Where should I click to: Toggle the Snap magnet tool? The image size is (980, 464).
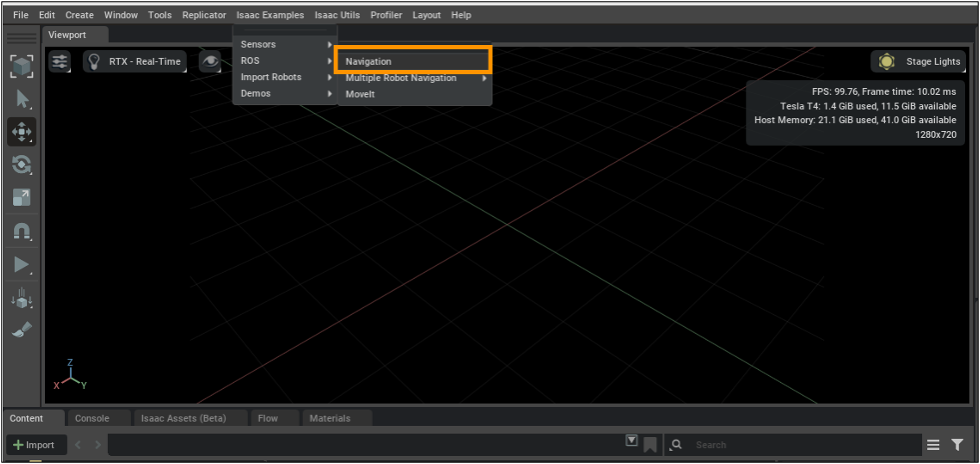pyautogui.click(x=22, y=231)
